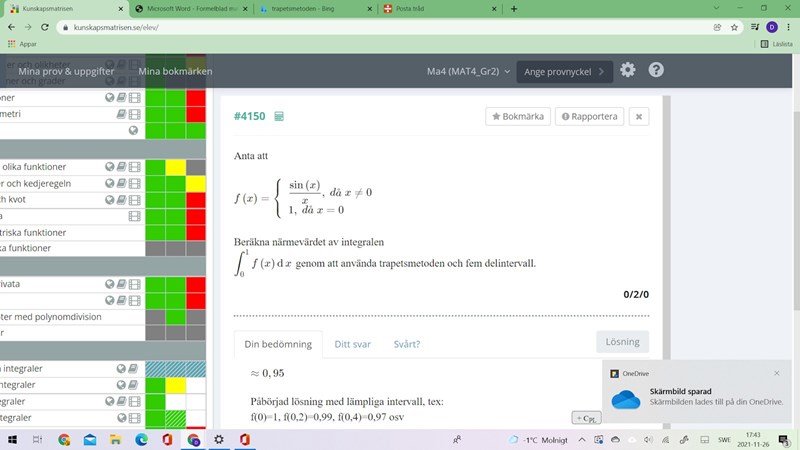
Task: Dismiss the OneDrive notification
Action: pos(776,373)
